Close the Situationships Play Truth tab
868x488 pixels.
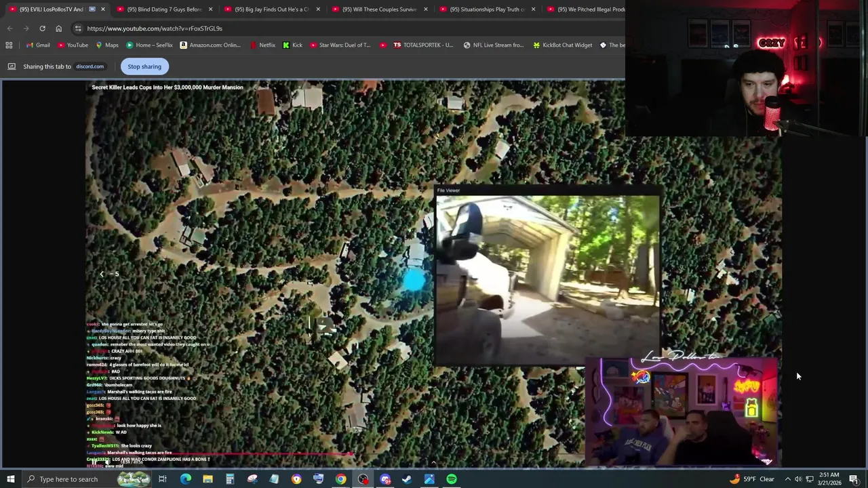pyautogui.click(x=534, y=9)
